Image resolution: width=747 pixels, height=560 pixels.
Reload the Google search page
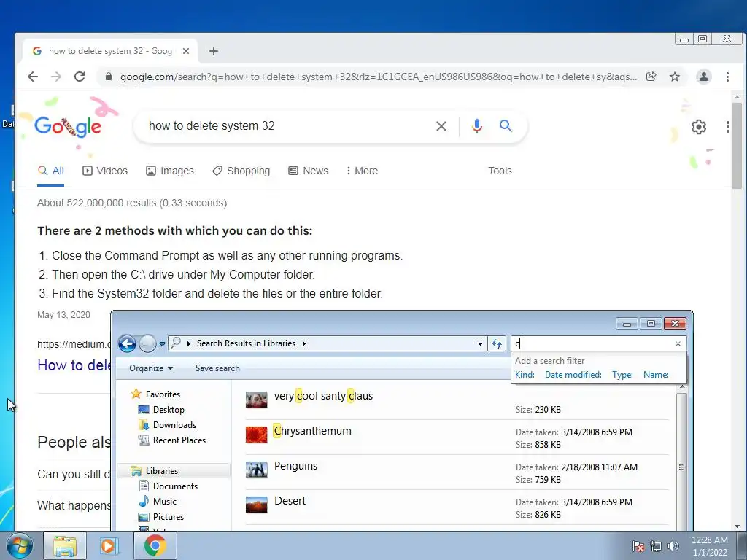pos(80,77)
